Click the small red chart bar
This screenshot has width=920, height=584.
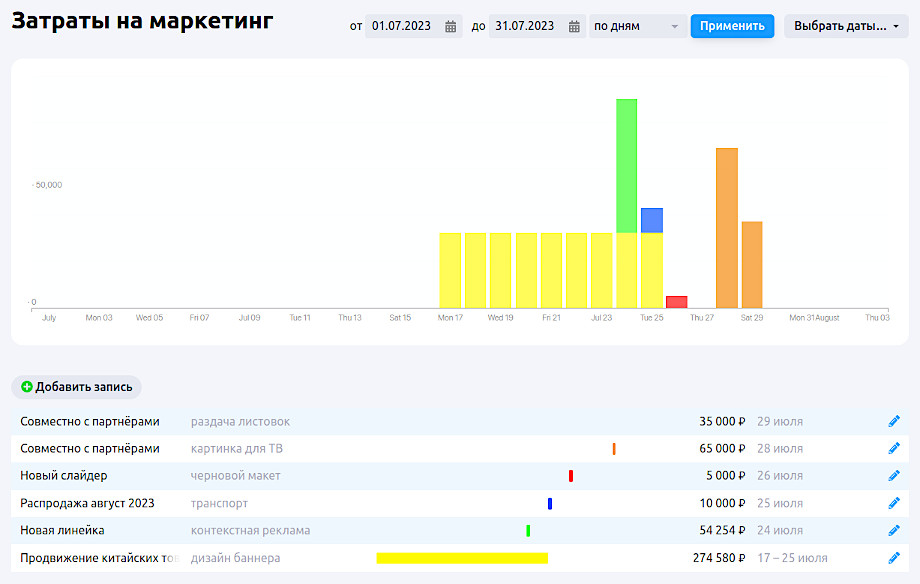(677, 302)
